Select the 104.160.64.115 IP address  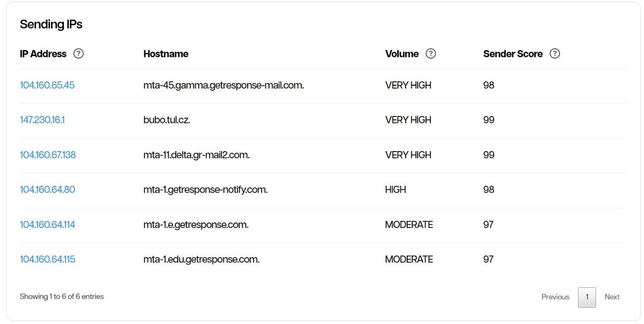(x=48, y=259)
